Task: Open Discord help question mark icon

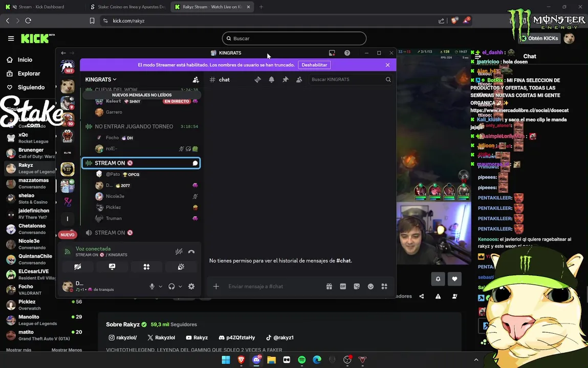Action: coord(347,53)
